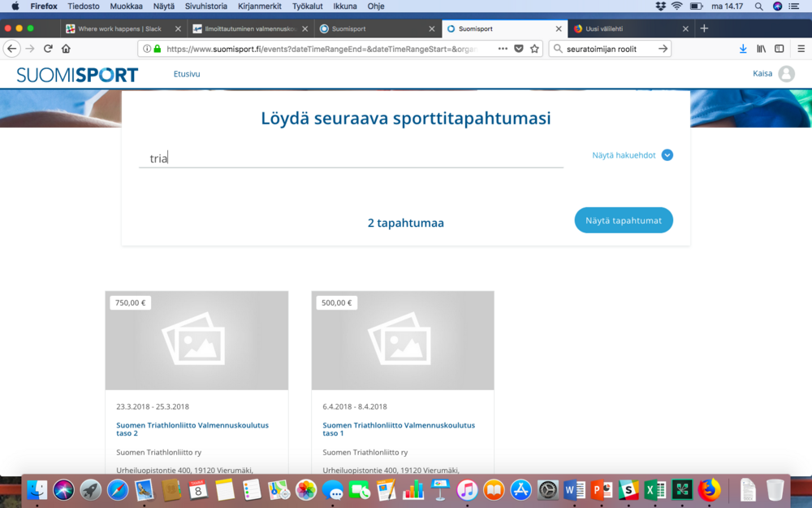
Task: Open the Trash in the Dock
Action: 775,490
